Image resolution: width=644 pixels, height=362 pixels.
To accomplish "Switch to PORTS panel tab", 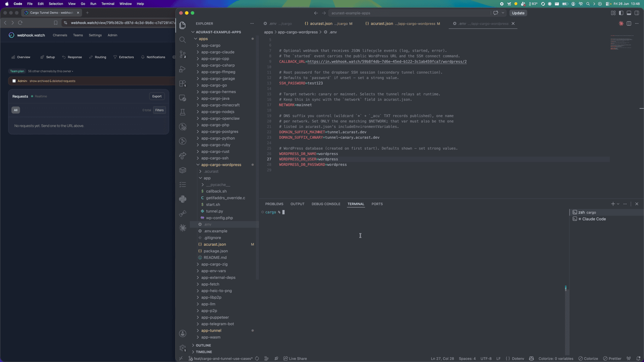I will pos(377,204).
